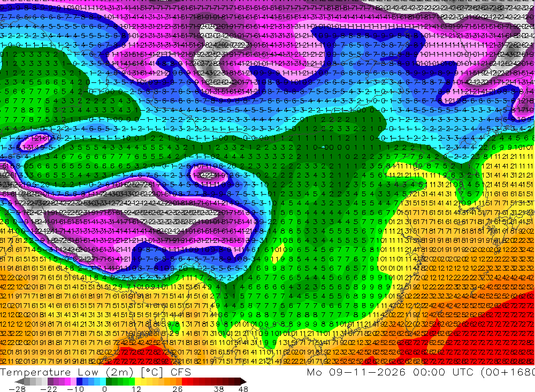This screenshot has width=535, height=392.
Task: Pick the cyan swatch left of 0
Action: pos(103,382)
